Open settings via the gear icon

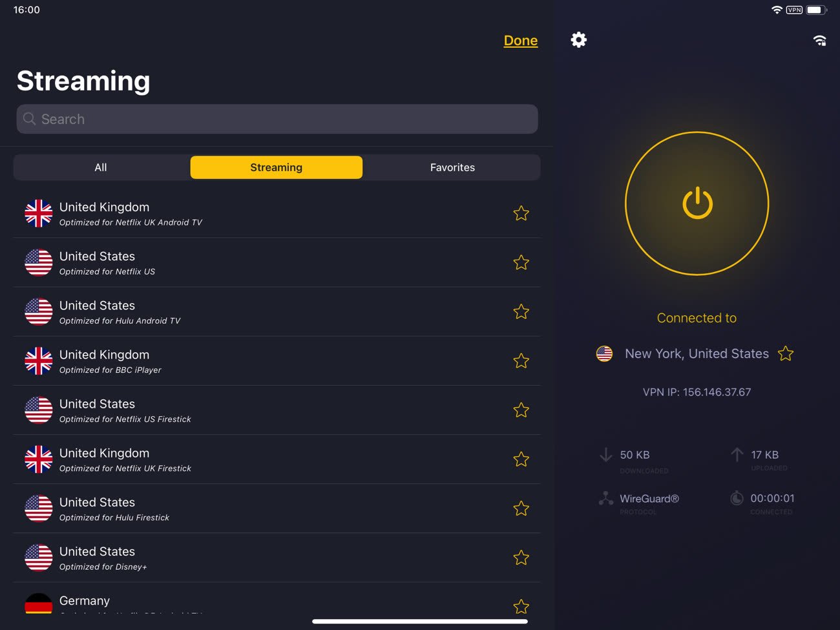tap(579, 40)
